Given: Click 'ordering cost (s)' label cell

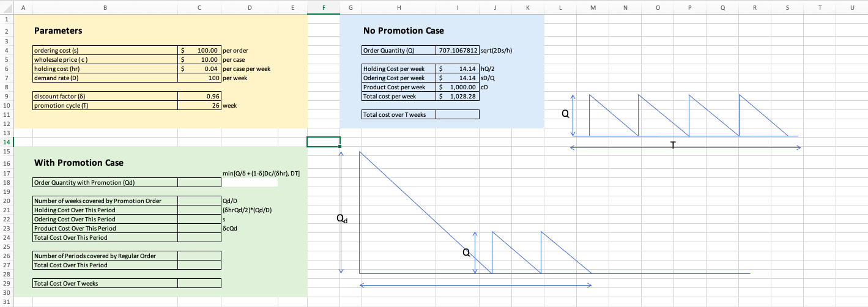Looking at the screenshot, I should tap(105, 50).
